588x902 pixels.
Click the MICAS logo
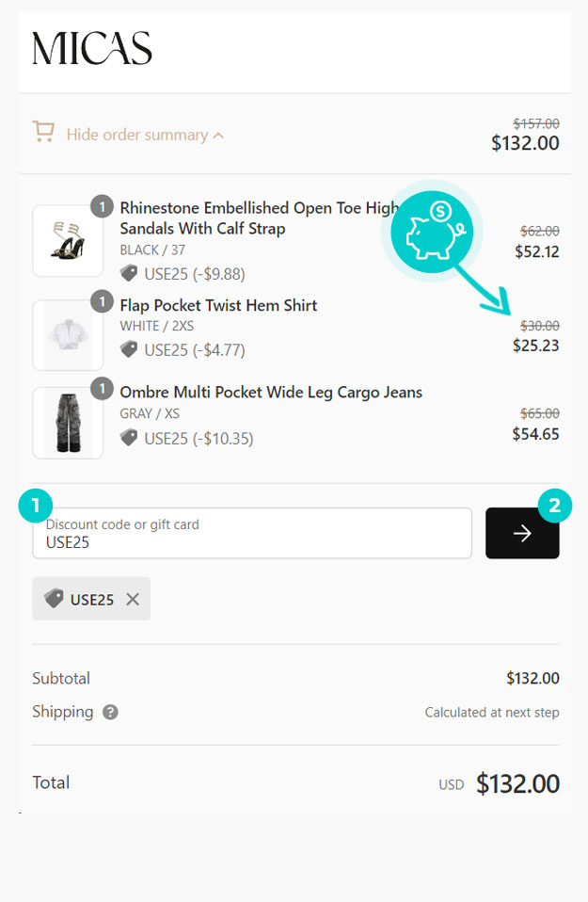tap(92, 48)
